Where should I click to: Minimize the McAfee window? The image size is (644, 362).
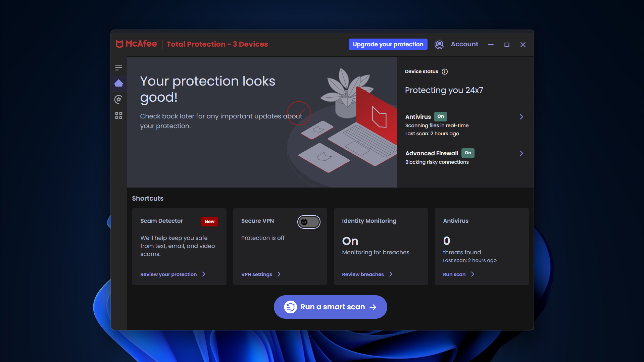(x=491, y=45)
